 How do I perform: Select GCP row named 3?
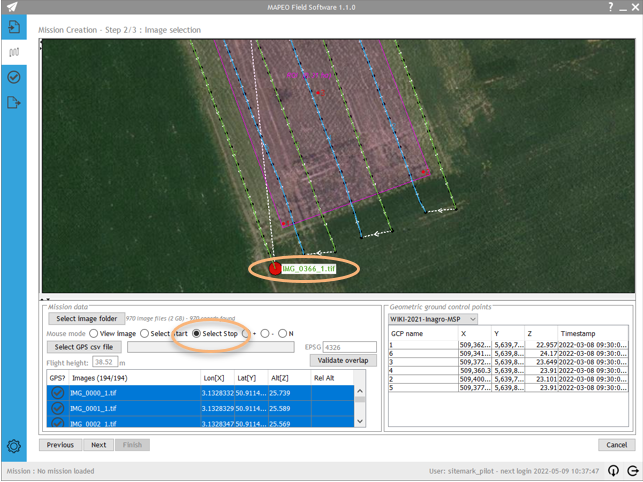[x=508, y=362]
